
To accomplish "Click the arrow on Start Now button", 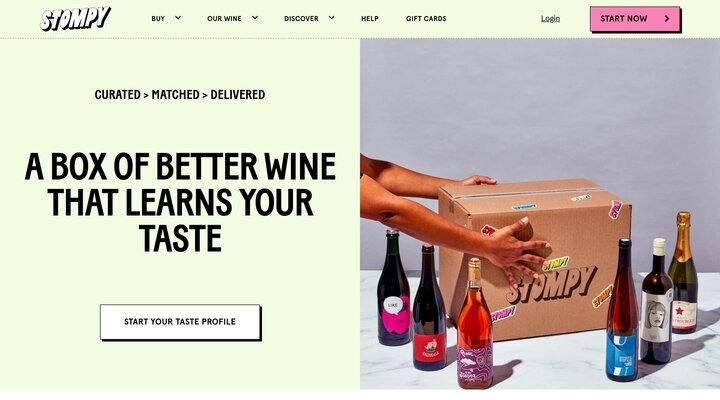I will pyautogui.click(x=667, y=19).
